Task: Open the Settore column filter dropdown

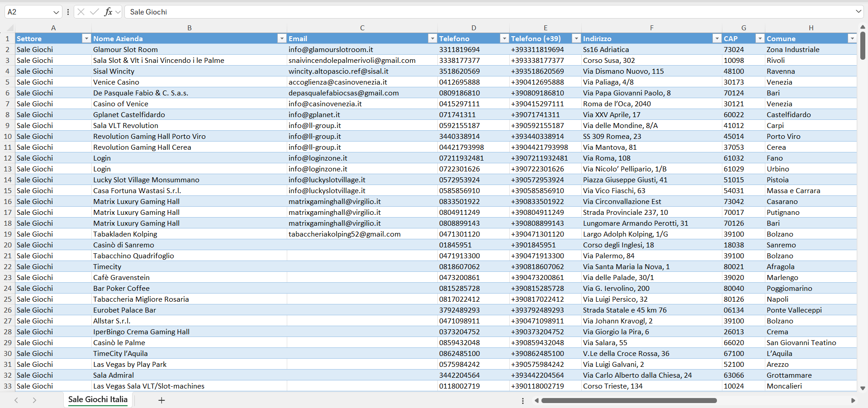Action: pyautogui.click(x=86, y=38)
